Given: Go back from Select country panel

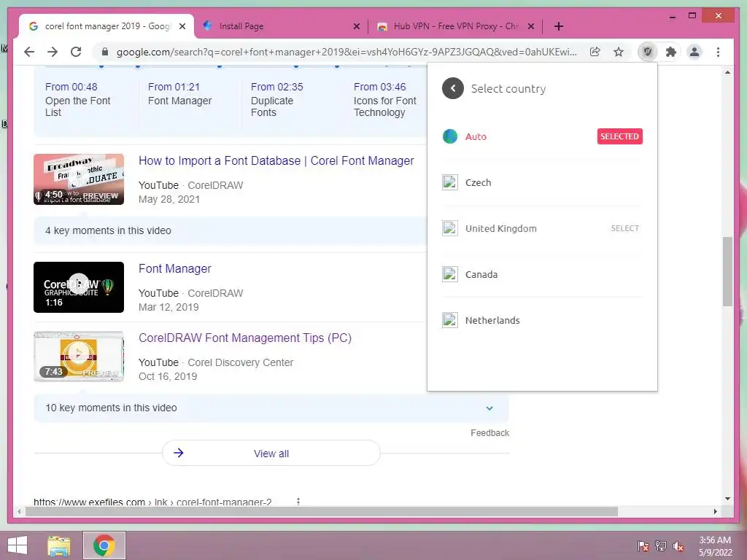Looking at the screenshot, I should (452, 88).
